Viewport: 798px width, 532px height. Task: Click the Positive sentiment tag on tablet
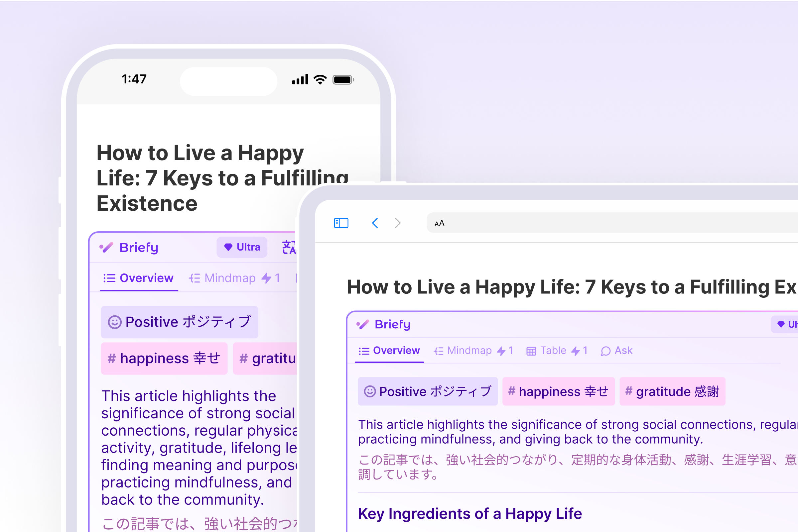428,391
